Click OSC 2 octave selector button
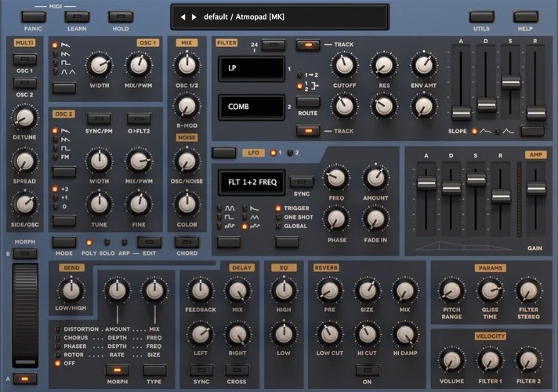The height and width of the screenshot is (392, 558). click(x=64, y=220)
